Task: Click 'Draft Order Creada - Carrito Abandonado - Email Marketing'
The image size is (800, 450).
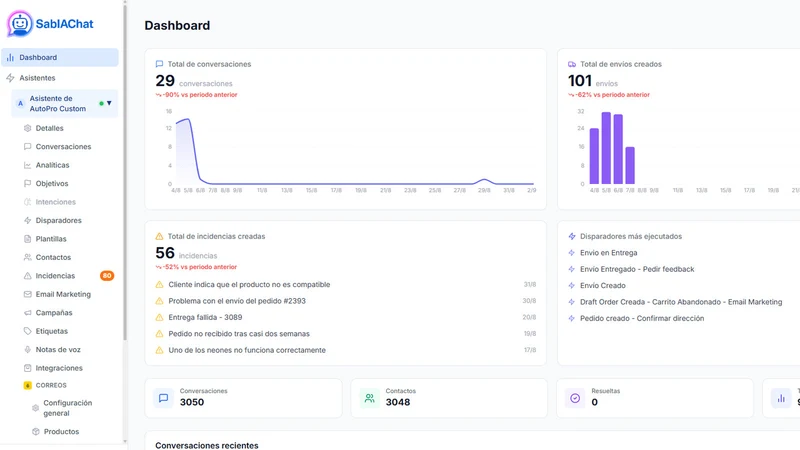Action: pyautogui.click(x=681, y=302)
